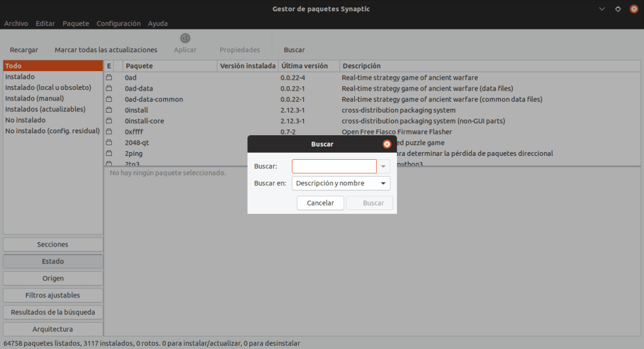Mark status box for 0ad package
Viewport: 644px width, 349px height.
(x=109, y=77)
